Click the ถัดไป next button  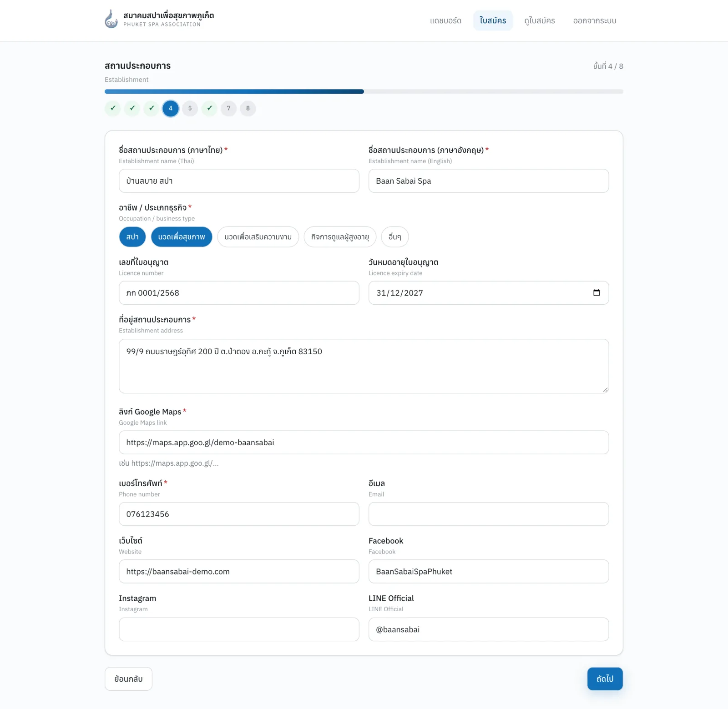tap(605, 679)
